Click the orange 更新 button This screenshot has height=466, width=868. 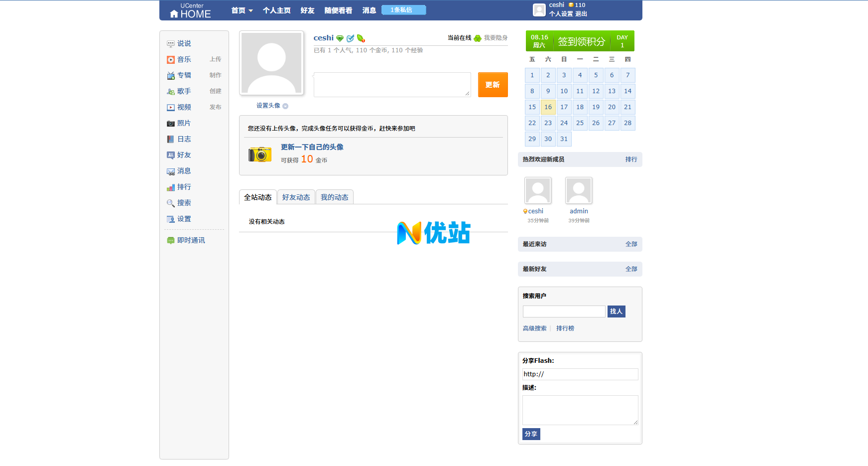pos(493,85)
